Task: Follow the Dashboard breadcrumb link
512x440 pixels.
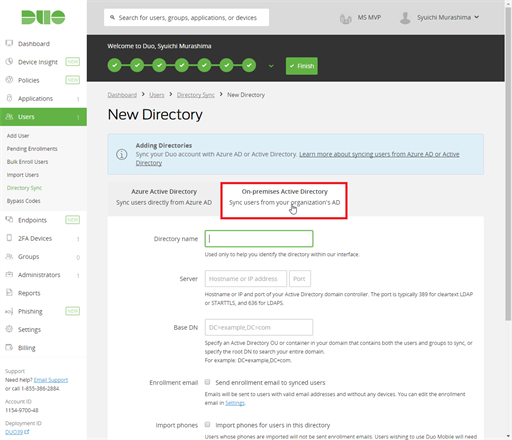Action: [122, 95]
